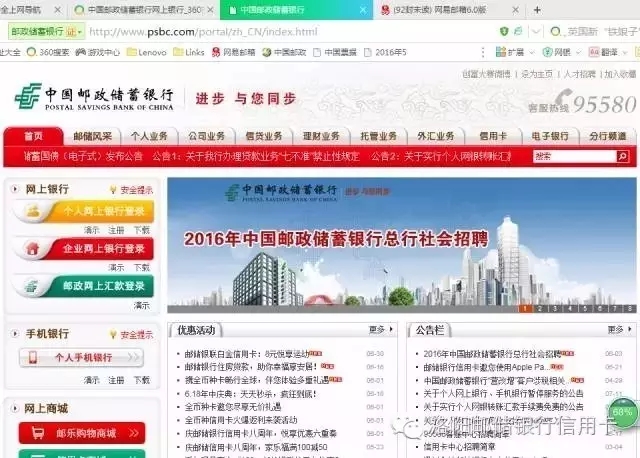This screenshot has width=640, height=458.
Task: Expand the address bar history dropdown arrow
Action: click(536, 31)
